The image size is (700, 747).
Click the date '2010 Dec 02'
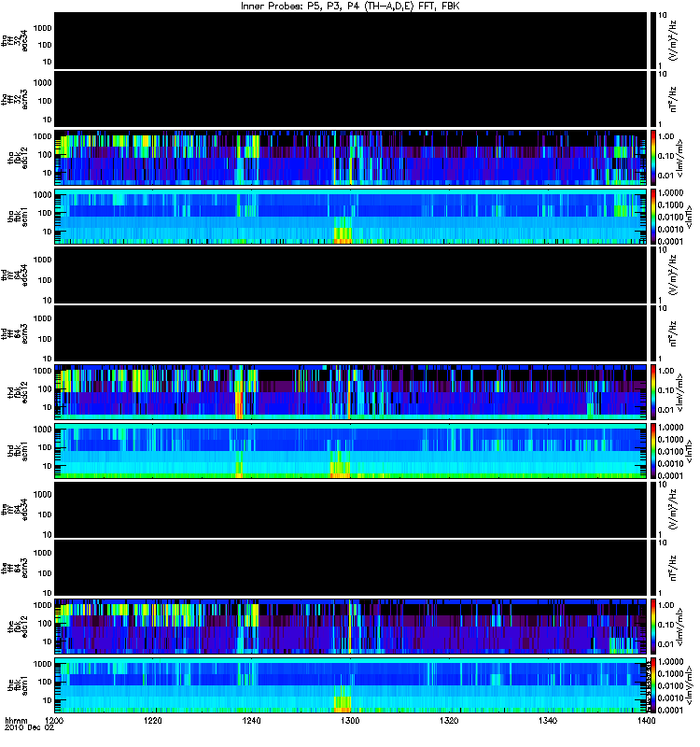29,728
